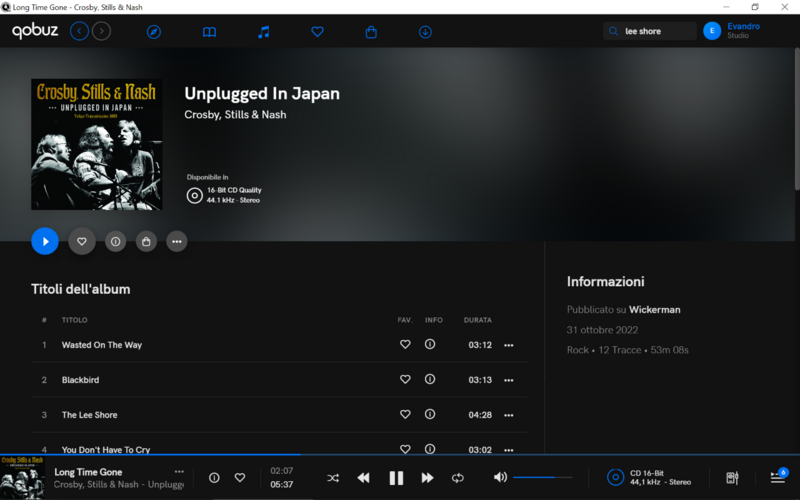This screenshot has width=800, height=500.
Task: Go to My Music note icon
Action: click(263, 32)
